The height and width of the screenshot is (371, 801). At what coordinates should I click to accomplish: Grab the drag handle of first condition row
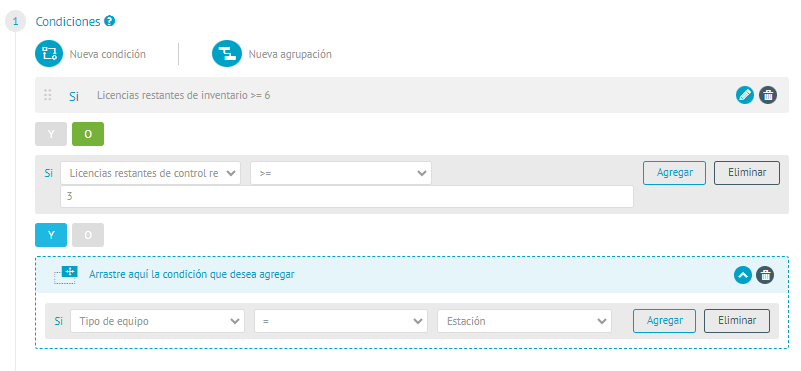tap(48, 95)
